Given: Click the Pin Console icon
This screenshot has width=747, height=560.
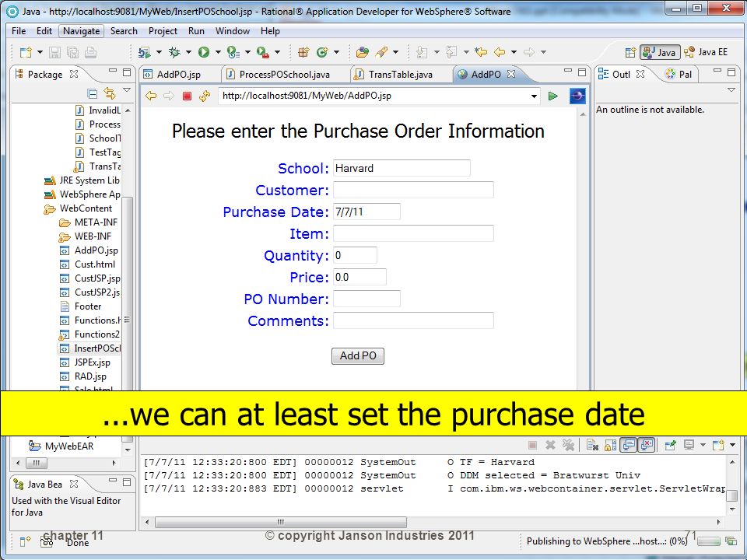Looking at the screenshot, I should pyautogui.click(x=671, y=445).
